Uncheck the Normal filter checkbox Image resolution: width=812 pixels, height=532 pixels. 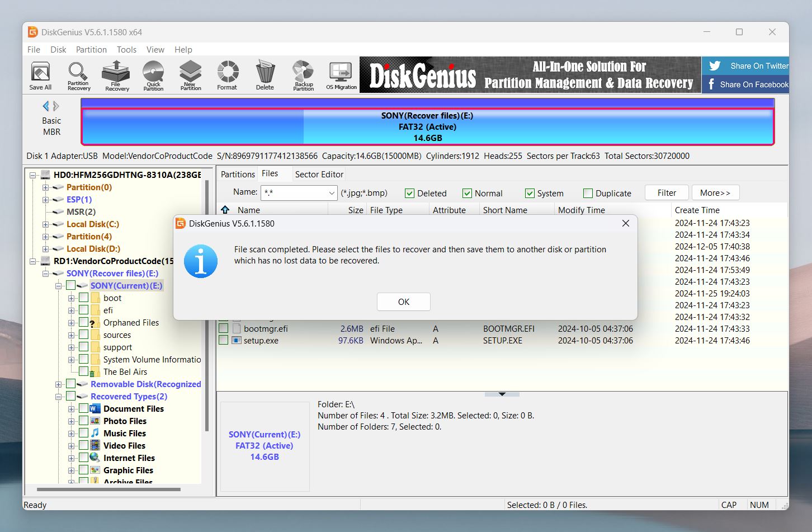pyautogui.click(x=467, y=193)
